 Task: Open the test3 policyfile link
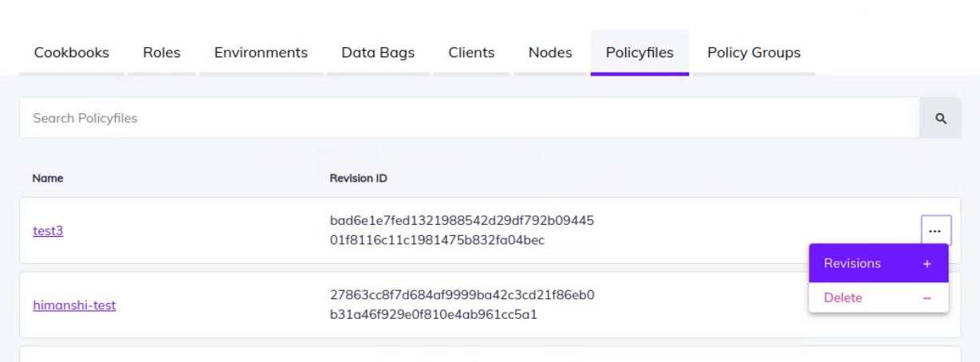pos(48,231)
